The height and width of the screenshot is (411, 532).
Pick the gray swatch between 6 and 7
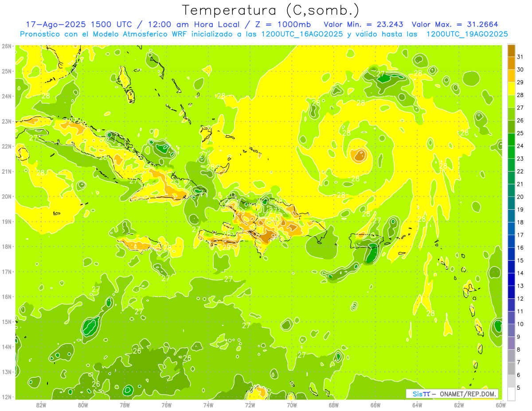[511, 368]
